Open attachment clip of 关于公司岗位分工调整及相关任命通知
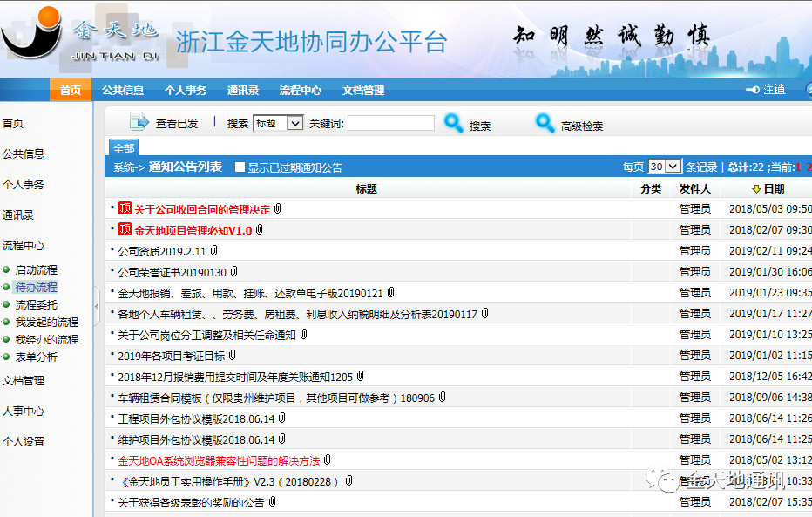 [x=304, y=334]
